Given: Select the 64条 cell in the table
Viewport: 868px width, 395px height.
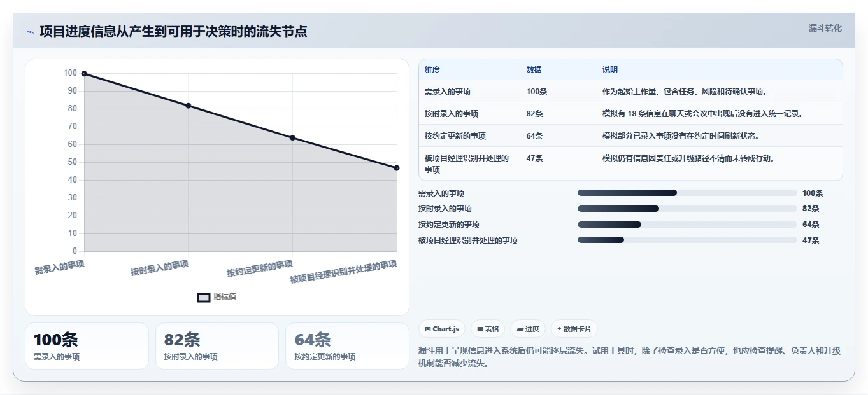Looking at the screenshot, I should (x=535, y=136).
